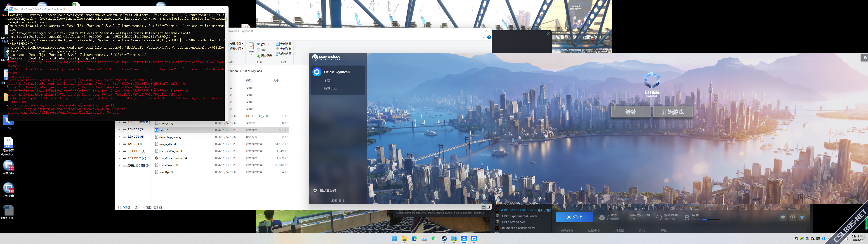Click the Steam cloud status icon

pos(602,217)
